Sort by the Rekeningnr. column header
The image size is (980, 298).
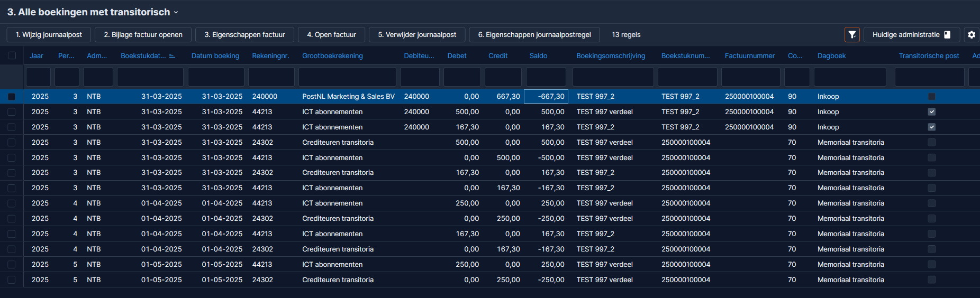click(270, 56)
